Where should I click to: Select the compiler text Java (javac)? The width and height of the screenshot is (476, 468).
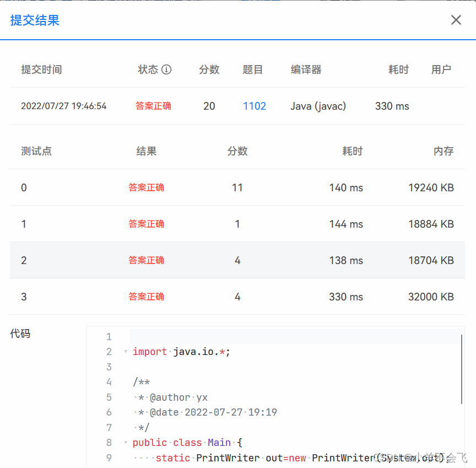(x=318, y=106)
